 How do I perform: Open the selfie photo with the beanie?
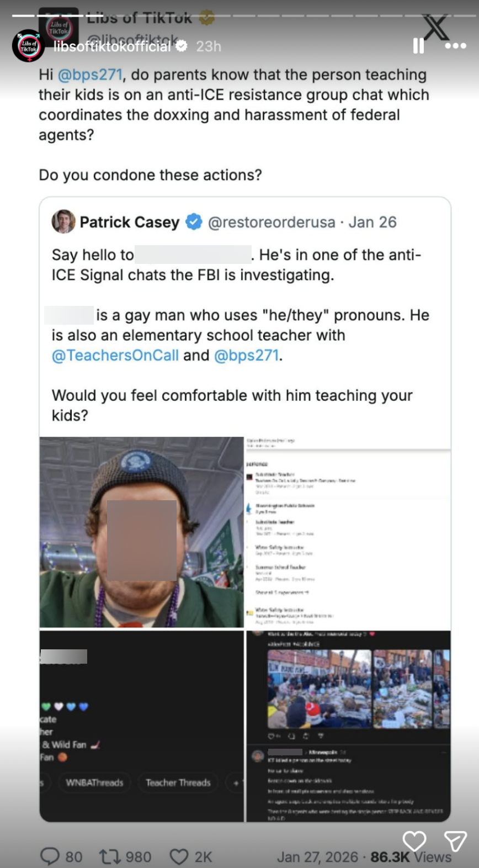tap(141, 532)
